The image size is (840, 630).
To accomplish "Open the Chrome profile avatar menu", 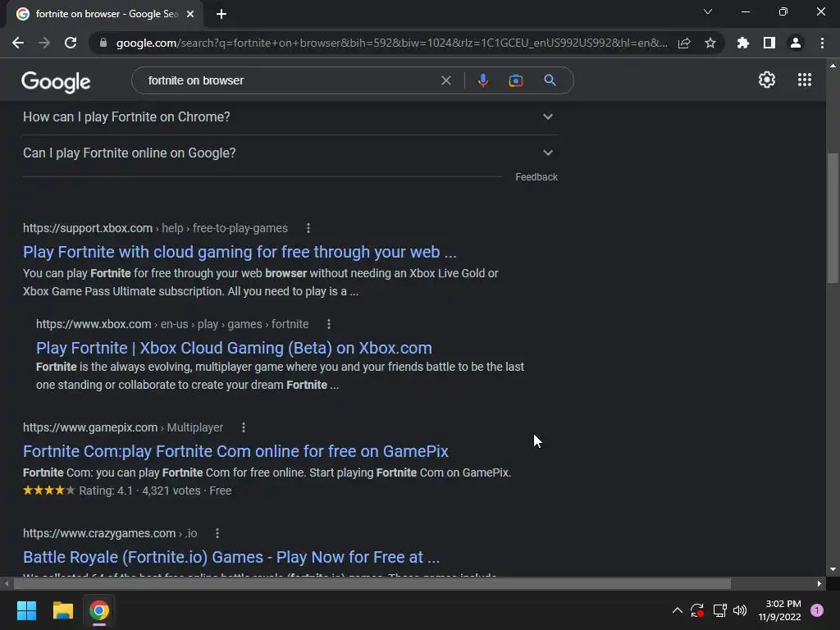I will tap(796, 43).
